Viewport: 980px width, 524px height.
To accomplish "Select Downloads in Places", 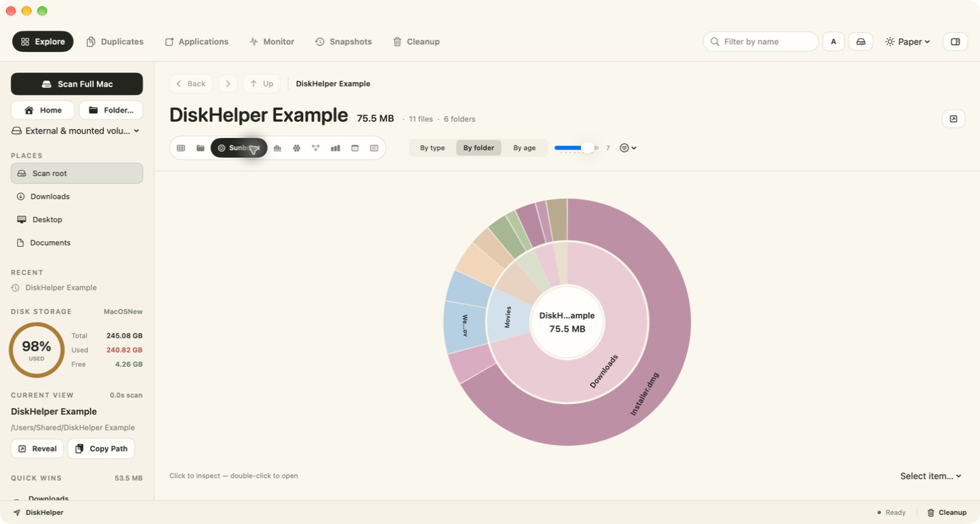I will [x=76, y=196].
